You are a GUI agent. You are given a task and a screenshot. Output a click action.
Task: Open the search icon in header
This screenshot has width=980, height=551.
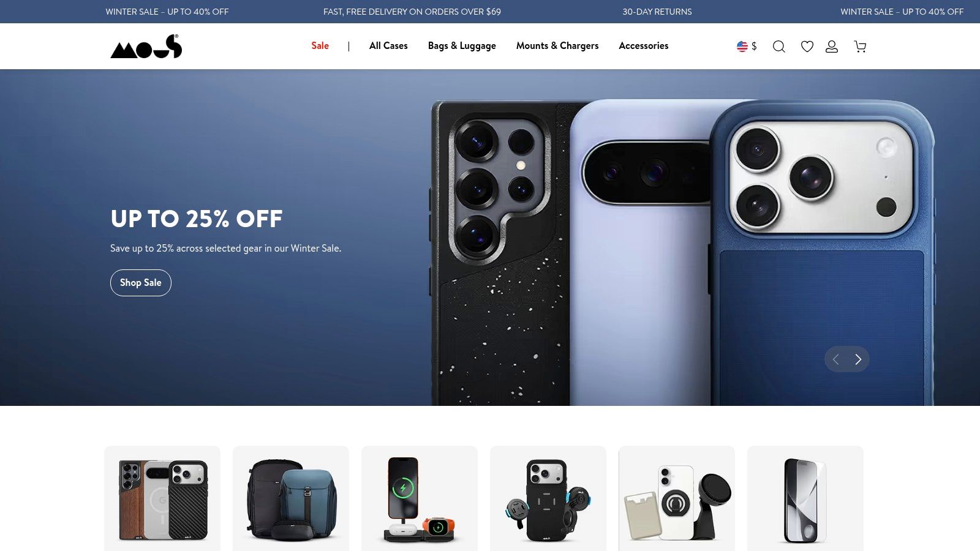click(778, 47)
